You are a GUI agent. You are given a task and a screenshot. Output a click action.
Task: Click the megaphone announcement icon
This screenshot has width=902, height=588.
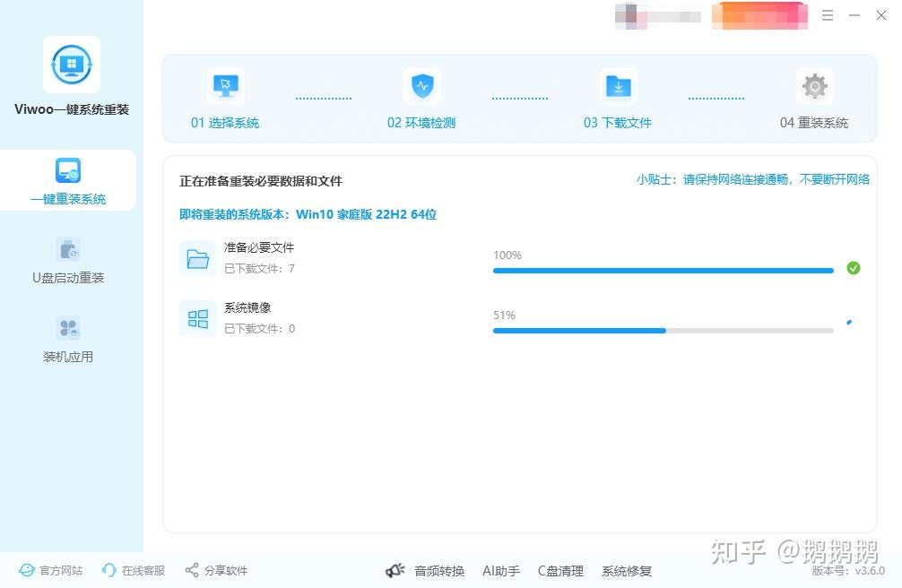[395, 571]
